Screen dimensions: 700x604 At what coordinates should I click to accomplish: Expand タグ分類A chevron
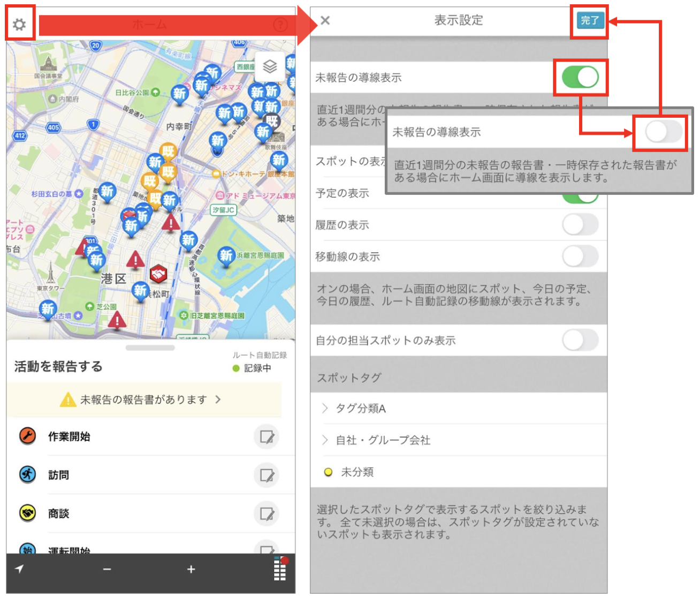[325, 409]
